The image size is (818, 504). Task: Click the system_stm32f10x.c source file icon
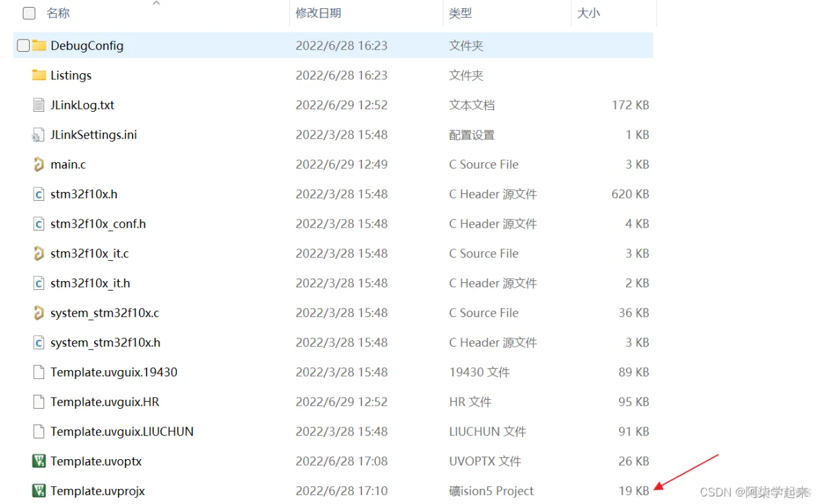point(39,313)
